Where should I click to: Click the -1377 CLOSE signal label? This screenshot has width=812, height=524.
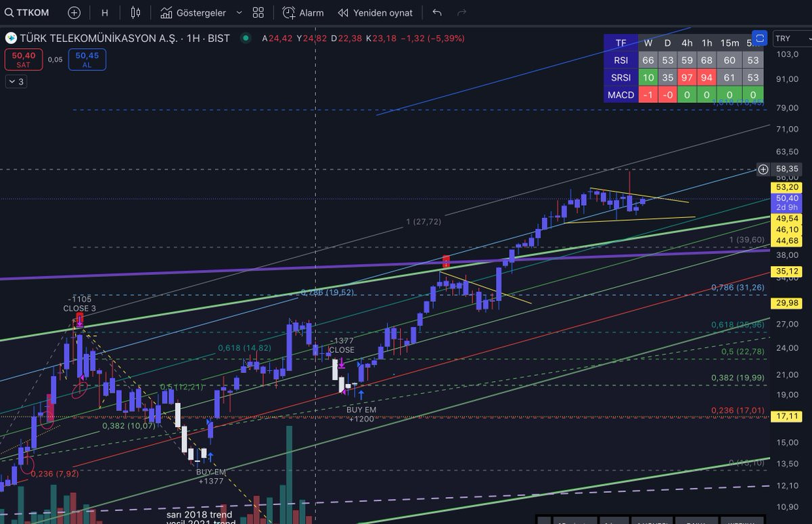[x=341, y=346]
